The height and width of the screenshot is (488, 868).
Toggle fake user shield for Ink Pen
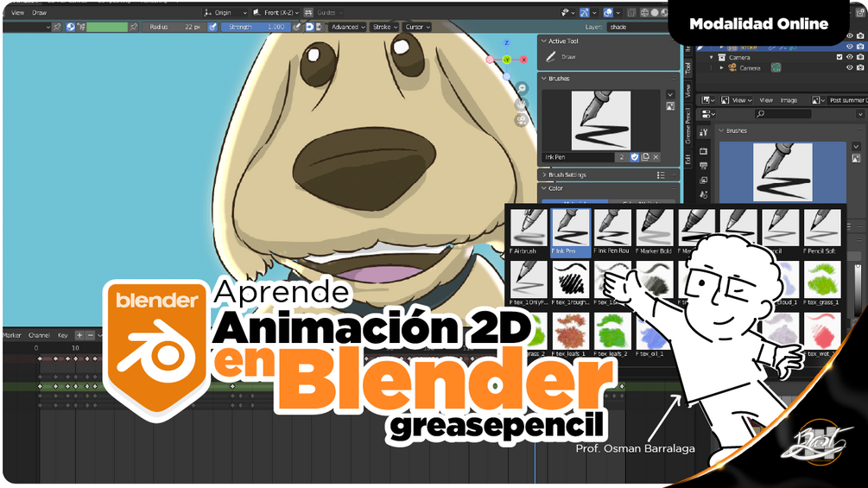tap(635, 157)
